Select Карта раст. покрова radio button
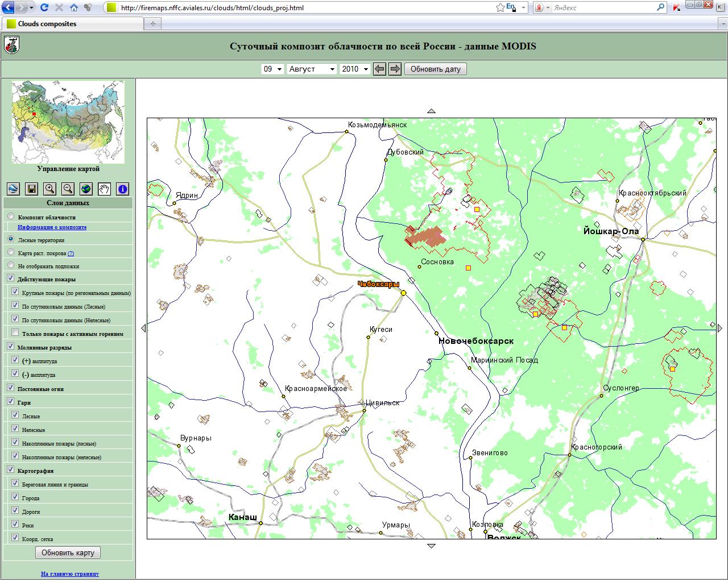728x582 pixels. tap(11, 252)
